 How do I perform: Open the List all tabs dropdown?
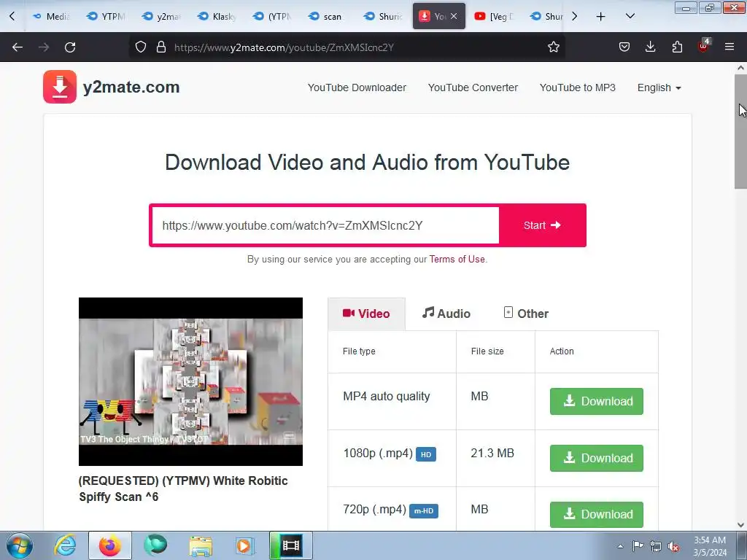coord(630,16)
